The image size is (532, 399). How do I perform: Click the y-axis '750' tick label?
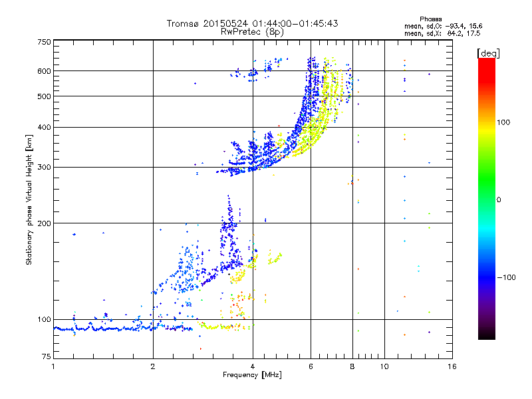(x=45, y=42)
